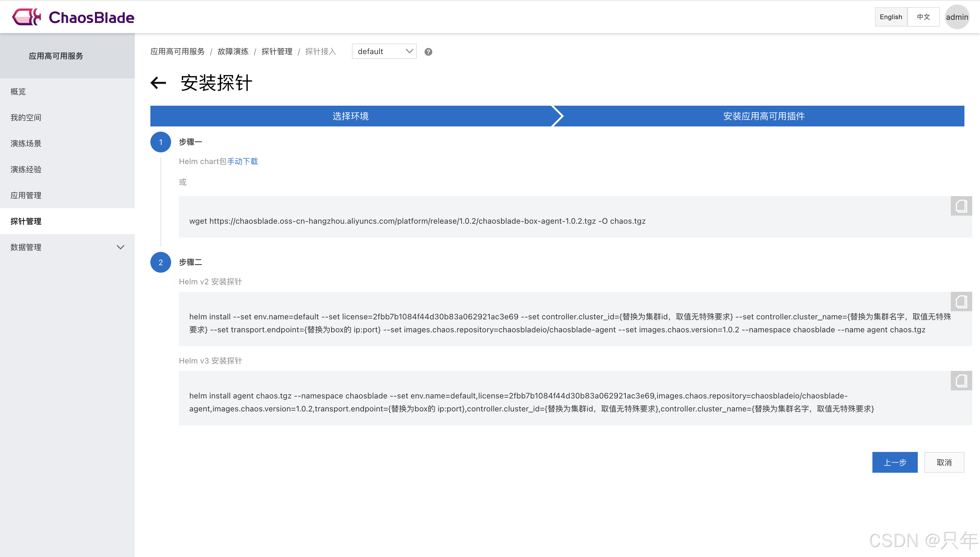The image size is (980, 557).
Task: Open the default namespace dropdown
Action: (384, 52)
